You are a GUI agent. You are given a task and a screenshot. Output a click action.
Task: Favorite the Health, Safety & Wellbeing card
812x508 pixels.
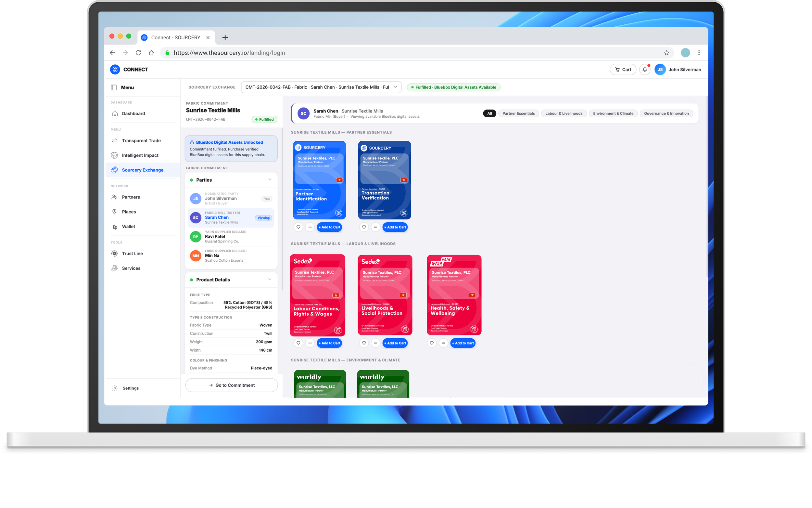pos(432,343)
